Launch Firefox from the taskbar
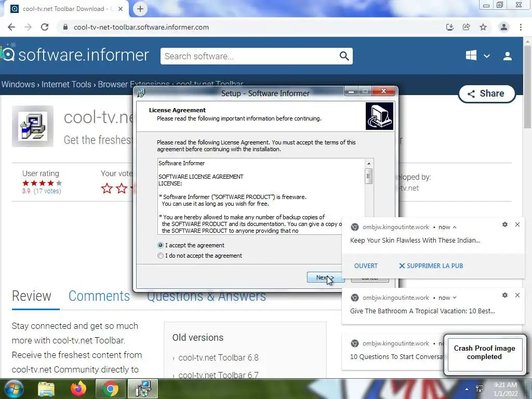Screen dimensions: 532x399 [78, 389]
